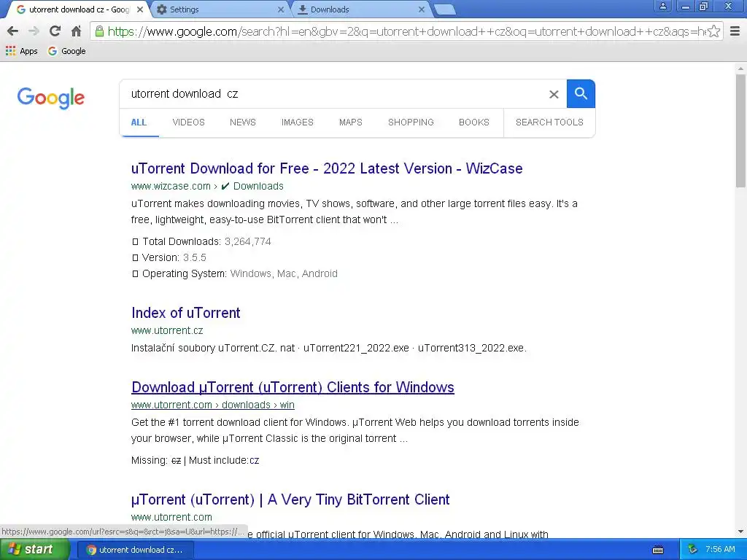This screenshot has width=747, height=560.
Task: Reload the page with the refresh icon
Action: coord(55,31)
